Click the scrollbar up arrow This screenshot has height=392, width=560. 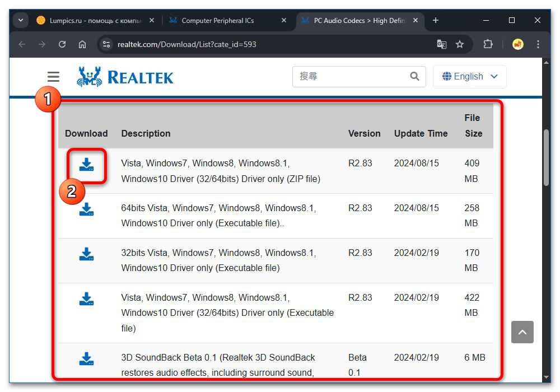546,63
